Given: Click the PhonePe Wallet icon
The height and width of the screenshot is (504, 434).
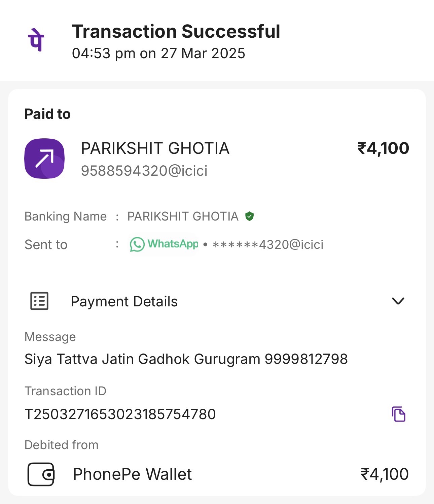Looking at the screenshot, I should pos(41,474).
